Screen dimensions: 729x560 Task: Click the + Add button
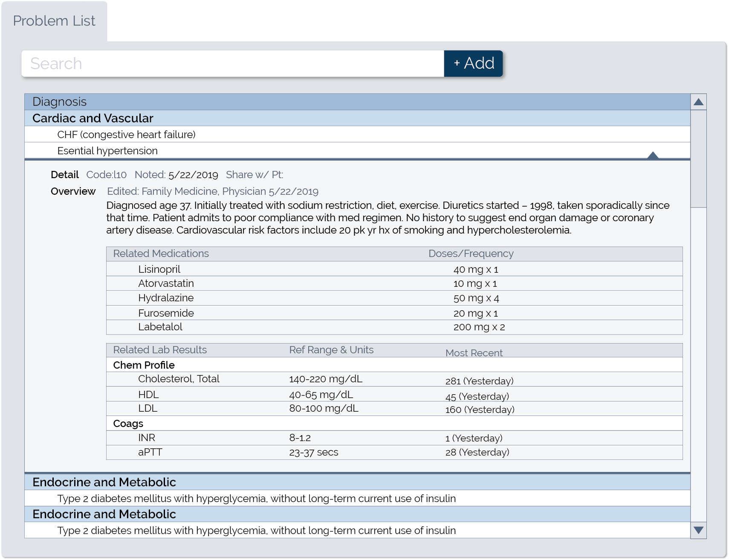[x=472, y=63]
